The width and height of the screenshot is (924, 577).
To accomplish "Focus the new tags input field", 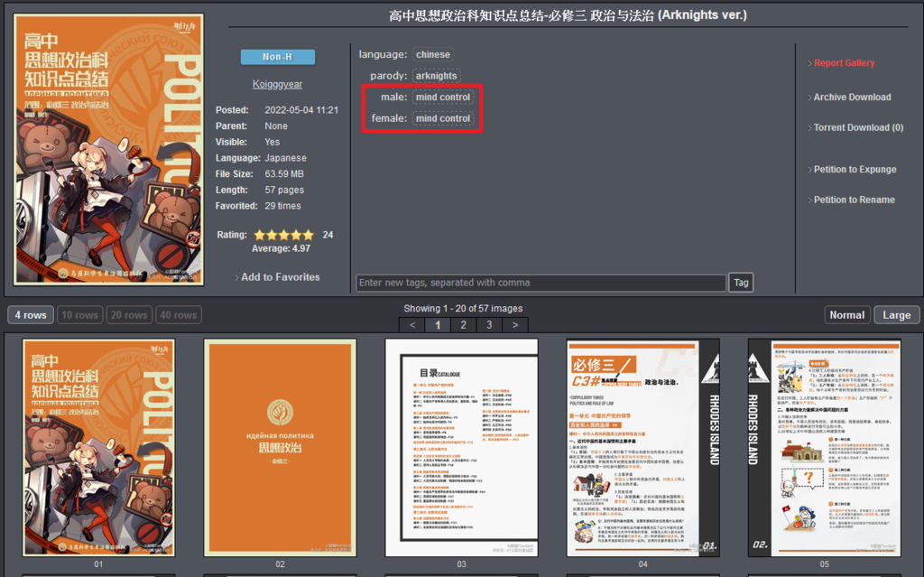I will click(541, 283).
